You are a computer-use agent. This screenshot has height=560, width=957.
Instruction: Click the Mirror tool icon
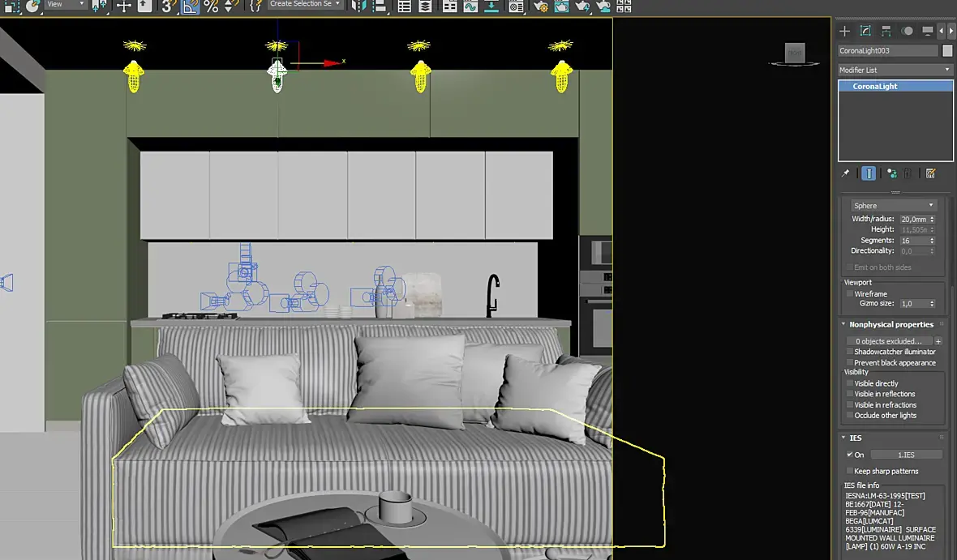pos(358,6)
